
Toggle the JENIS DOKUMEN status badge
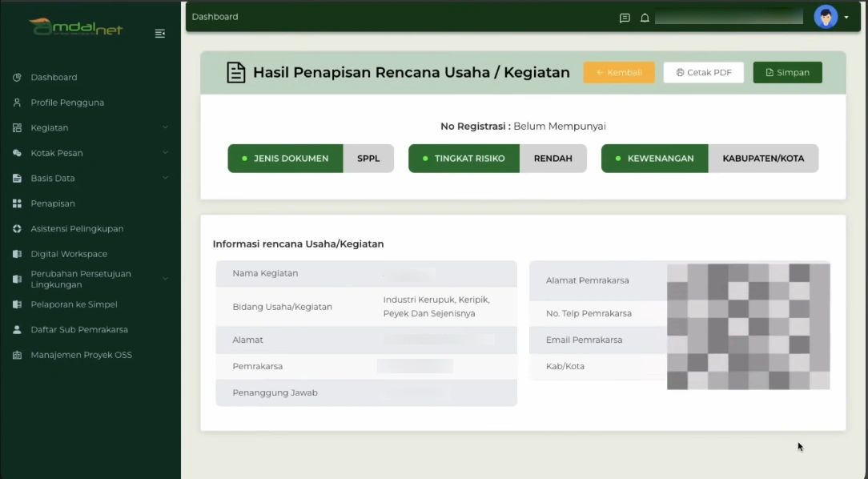point(285,158)
